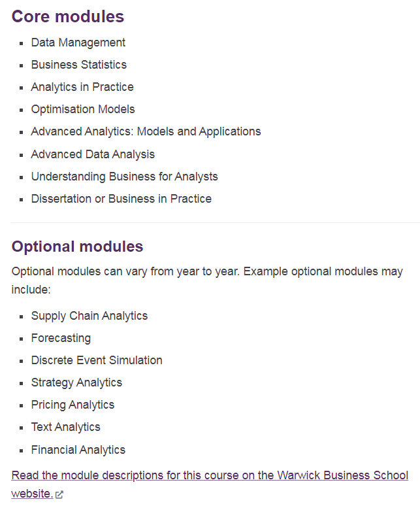Viewport: 420px width, 510px height.
Task: Click the Core modules heading
Action: 67,16
